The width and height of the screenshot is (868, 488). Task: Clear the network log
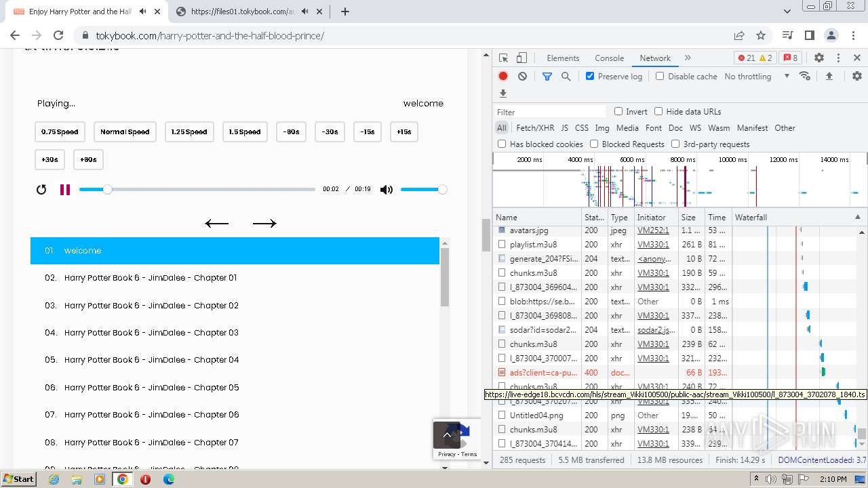(x=522, y=77)
